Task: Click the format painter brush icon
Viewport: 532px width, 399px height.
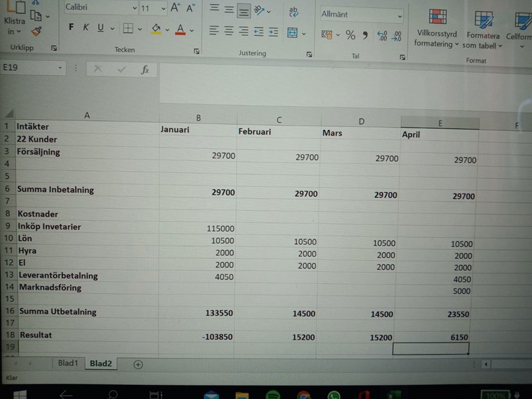Action: click(x=37, y=31)
